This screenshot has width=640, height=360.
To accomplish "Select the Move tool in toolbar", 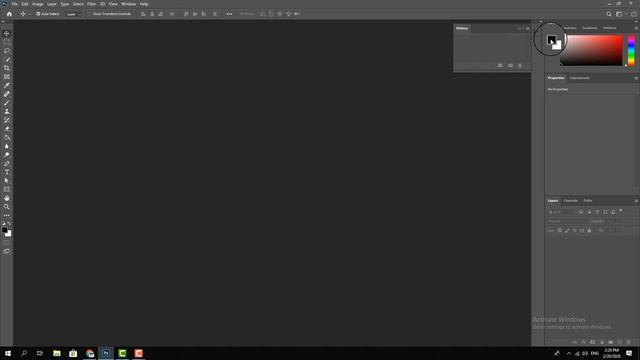I will (7, 33).
